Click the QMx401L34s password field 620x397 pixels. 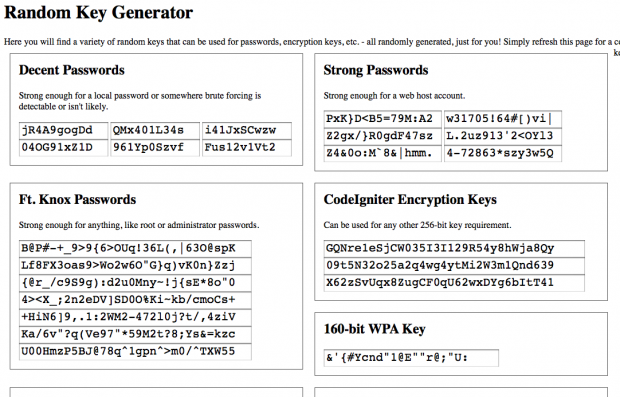click(155, 130)
